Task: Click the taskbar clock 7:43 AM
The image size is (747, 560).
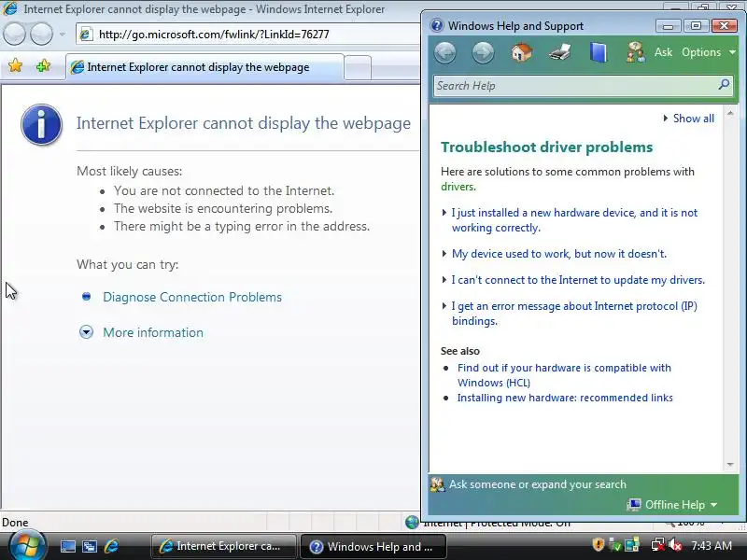Action: [712, 545]
